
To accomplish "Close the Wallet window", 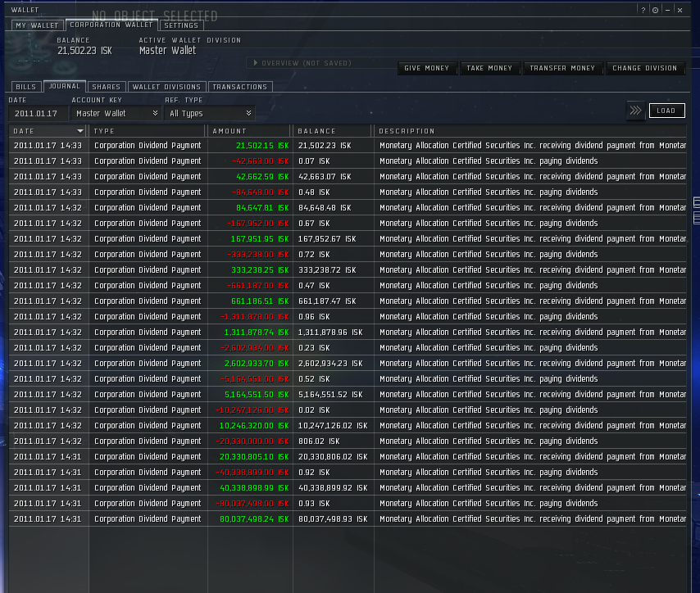I will (680, 11).
